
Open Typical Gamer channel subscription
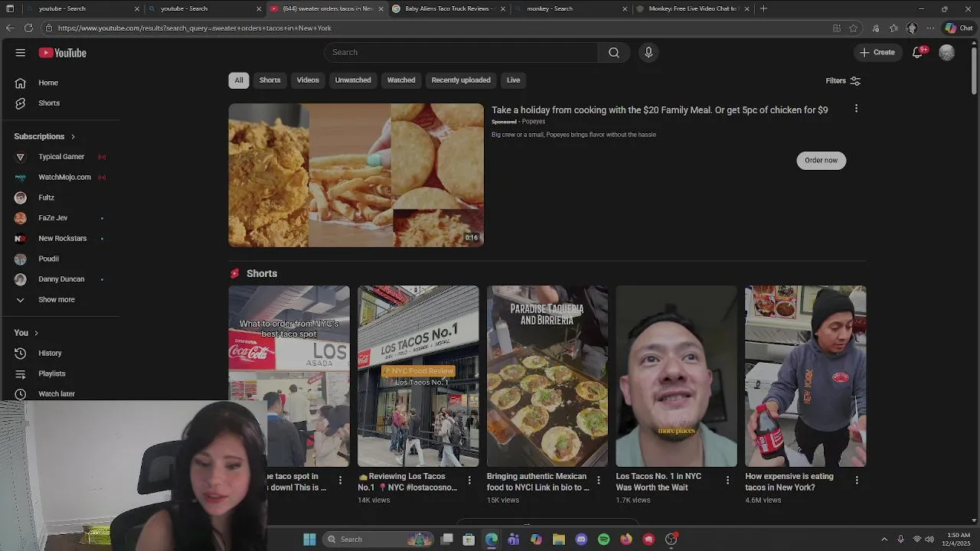click(60, 157)
